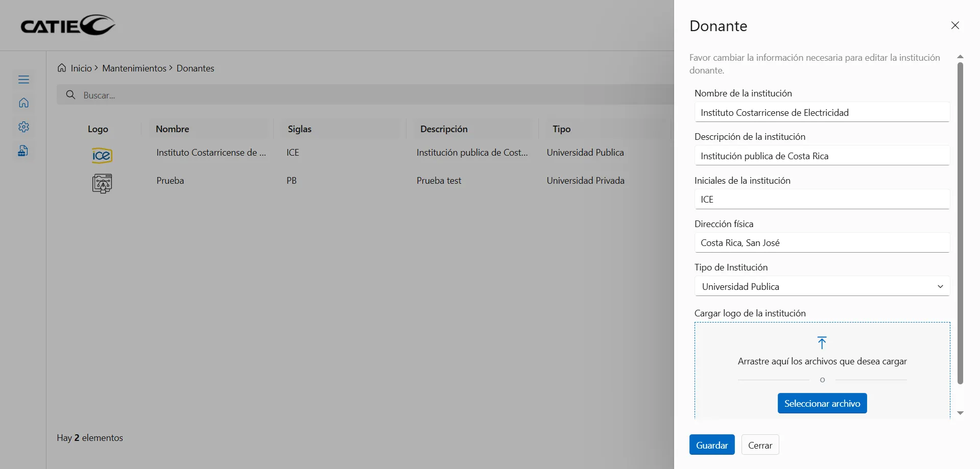Click the Prueba row logo icon
This screenshot has width=980, height=469.
(x=102, y=183)
